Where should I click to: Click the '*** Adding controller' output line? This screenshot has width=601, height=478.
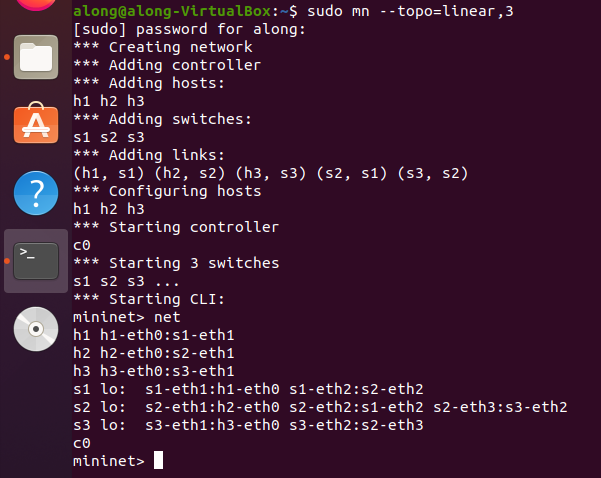(167, 65)
